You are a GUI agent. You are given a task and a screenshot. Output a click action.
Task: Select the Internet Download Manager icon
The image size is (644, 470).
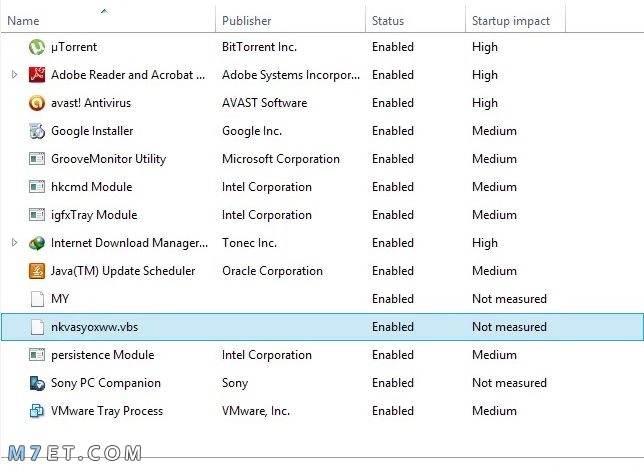[37, 243]
